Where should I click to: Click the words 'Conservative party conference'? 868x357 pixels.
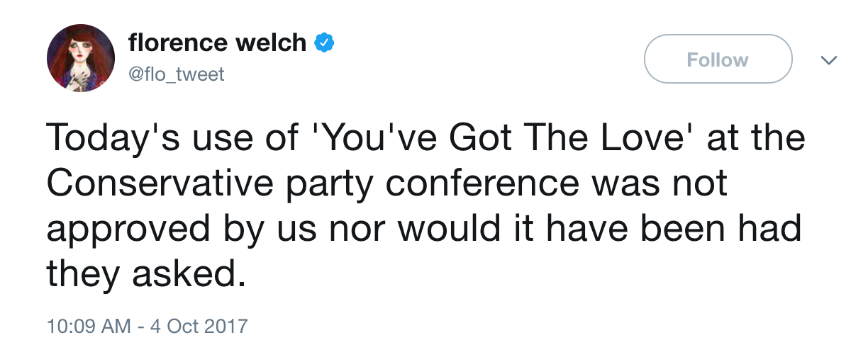click(313, 184)
